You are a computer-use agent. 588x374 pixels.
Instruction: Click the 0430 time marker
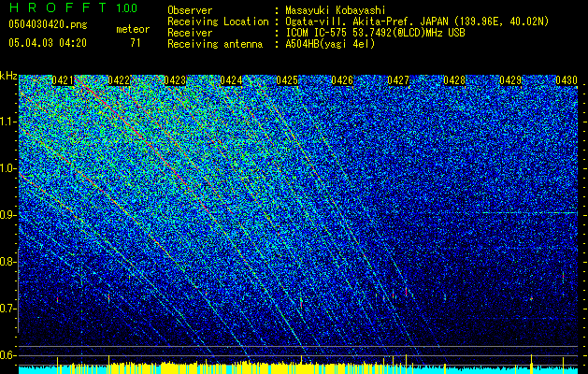point(566,80)
